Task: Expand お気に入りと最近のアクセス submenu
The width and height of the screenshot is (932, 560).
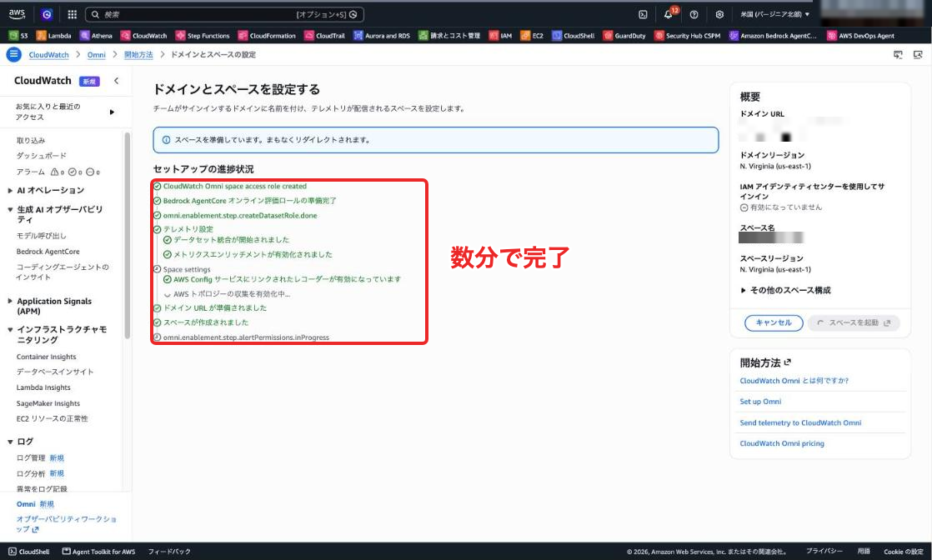Action: point(112,112)
